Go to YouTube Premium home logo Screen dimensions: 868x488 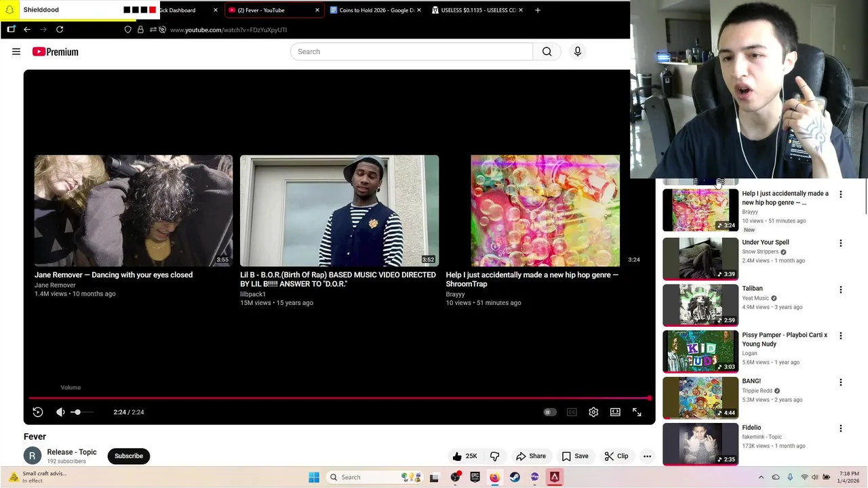click(55, 52)
